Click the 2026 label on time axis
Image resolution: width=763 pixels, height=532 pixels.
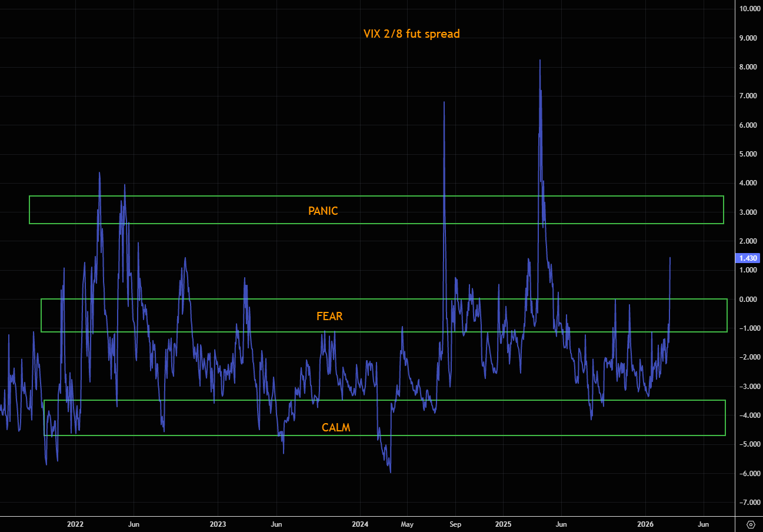pyautogui.click(x=646, y=523)
